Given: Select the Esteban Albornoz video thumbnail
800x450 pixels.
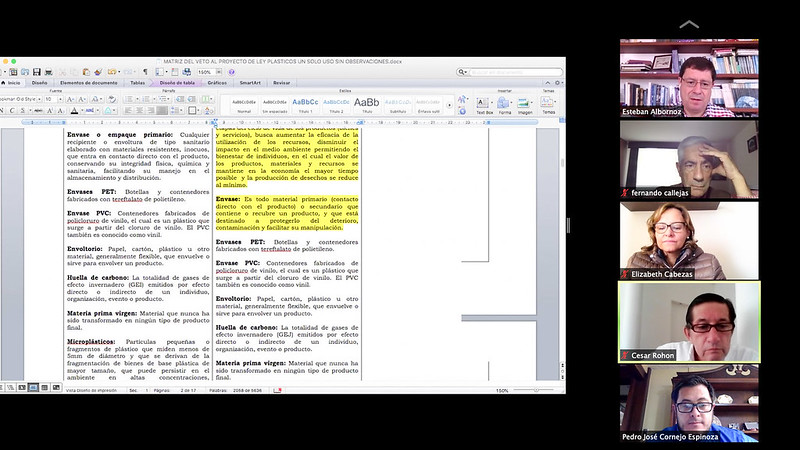Looking at the screenshot, I should pyautogui.click(x=689, y=78).
